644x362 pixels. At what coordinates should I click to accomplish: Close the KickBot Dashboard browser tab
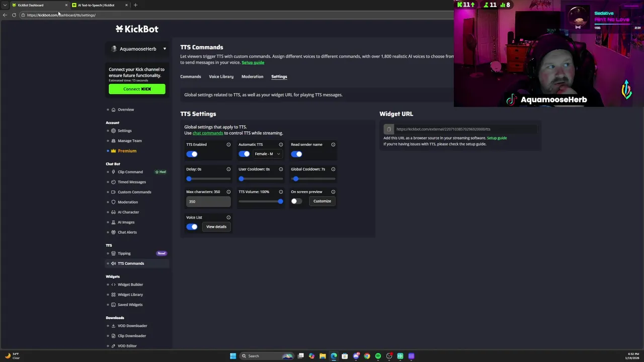click(x=66, y=5)
